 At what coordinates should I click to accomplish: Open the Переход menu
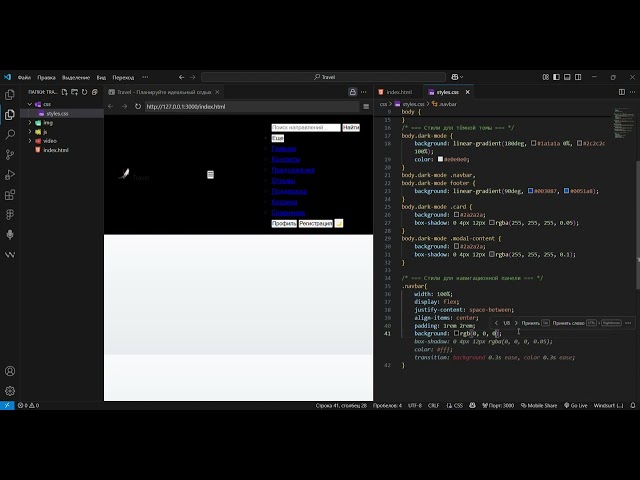[x=123, y=78]
